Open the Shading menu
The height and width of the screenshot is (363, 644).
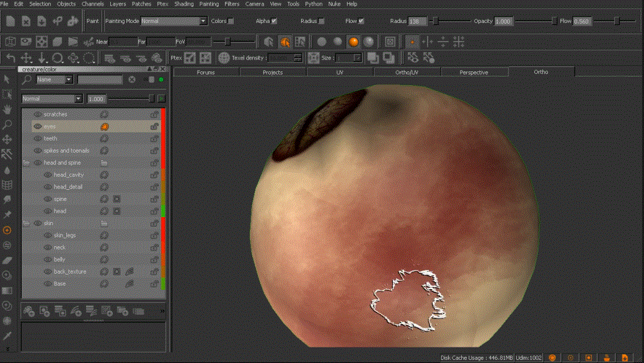pyautogui.click(x=183, y=4)
